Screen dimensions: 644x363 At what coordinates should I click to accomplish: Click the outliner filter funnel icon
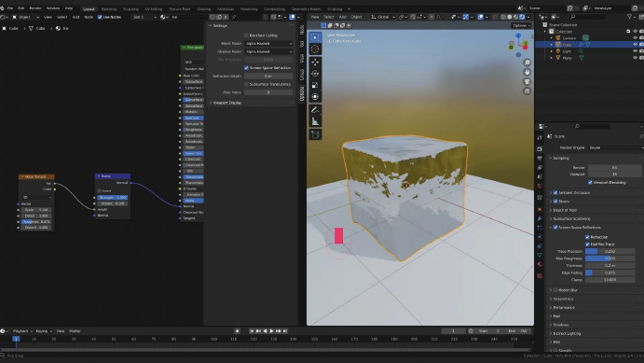[630, 17]
